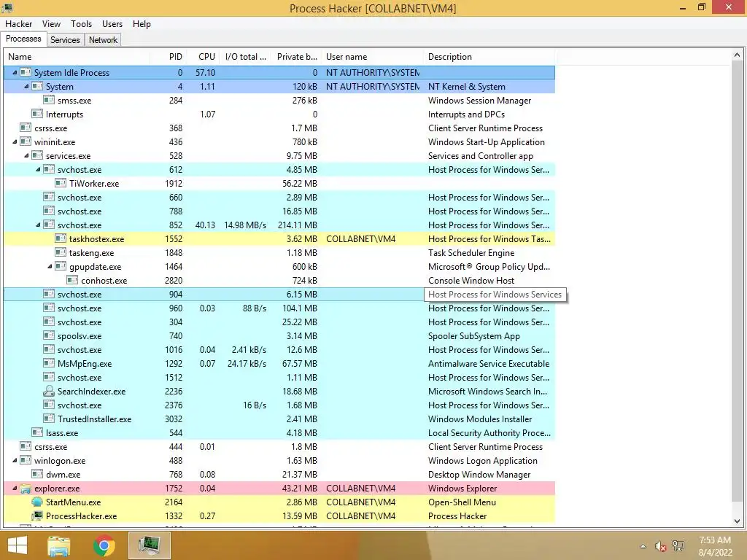
Task: Sort by I/O total column header
Action: pos(245,57)
